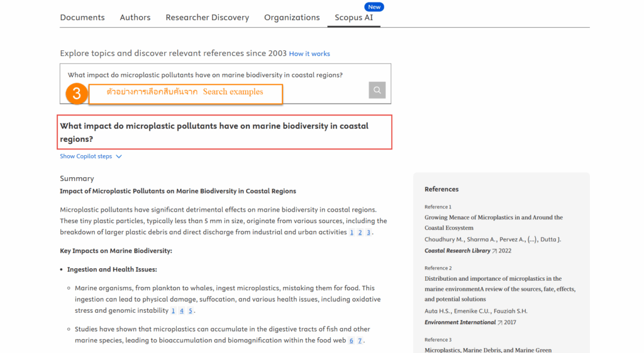Select the Scopus AI tab
The image size is (644, 353).
point(353,18)
